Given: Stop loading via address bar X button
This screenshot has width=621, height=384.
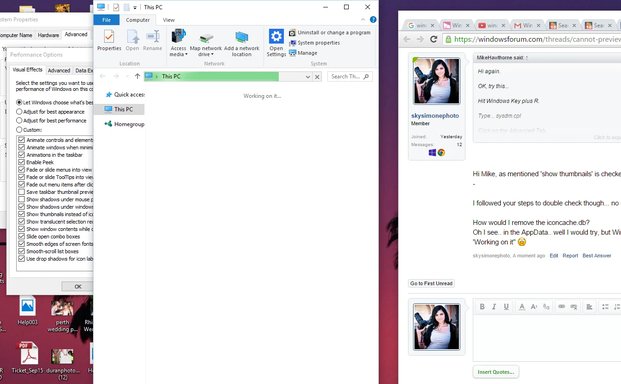Looking at the screenshot, I should (317, 77).
